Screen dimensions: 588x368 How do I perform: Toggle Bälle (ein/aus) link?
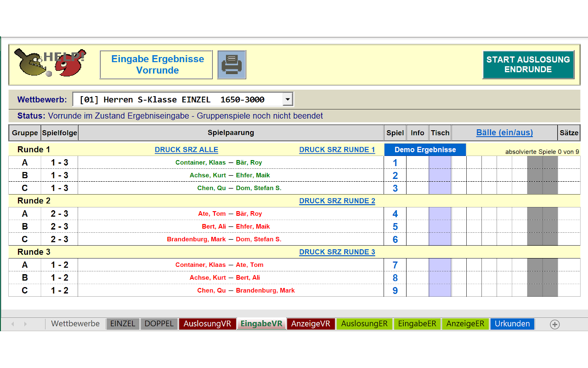tap(504, 132)
